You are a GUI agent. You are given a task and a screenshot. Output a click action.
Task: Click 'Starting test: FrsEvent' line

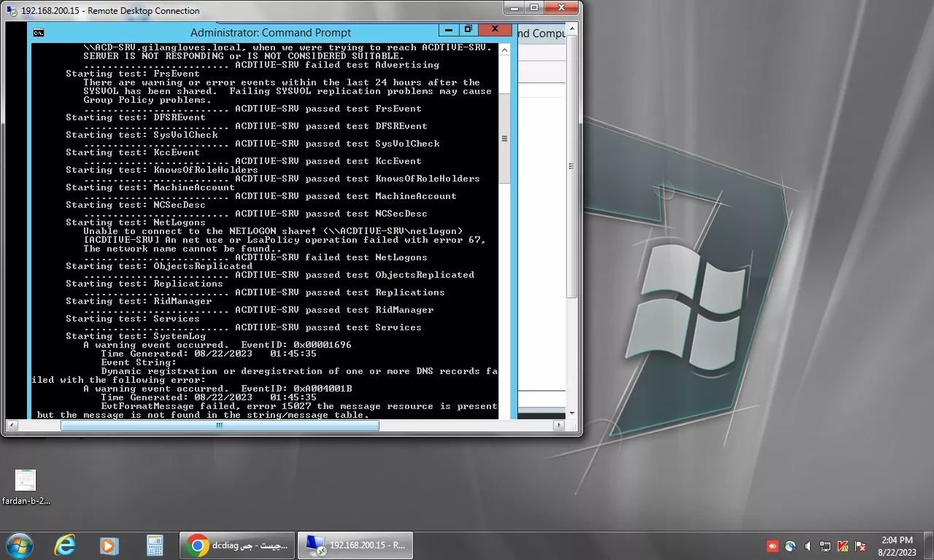[133, 74]
